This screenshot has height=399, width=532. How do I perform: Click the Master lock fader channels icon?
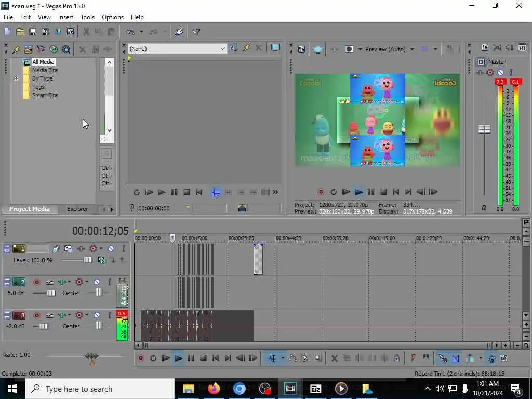(484, 207)
